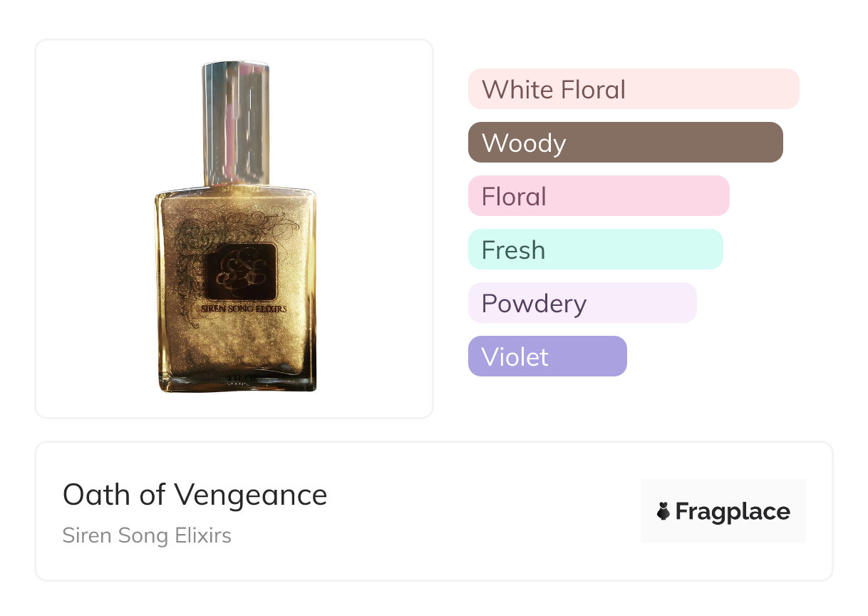Image resolution: width=868 pixels, height=616 pixels.
Task: Select the mint Fresh accord bar
Action: point(595,250)
